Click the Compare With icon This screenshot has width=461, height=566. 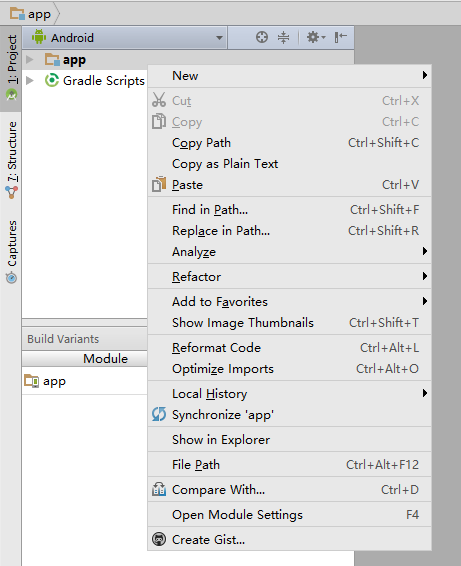coord(159,489)
